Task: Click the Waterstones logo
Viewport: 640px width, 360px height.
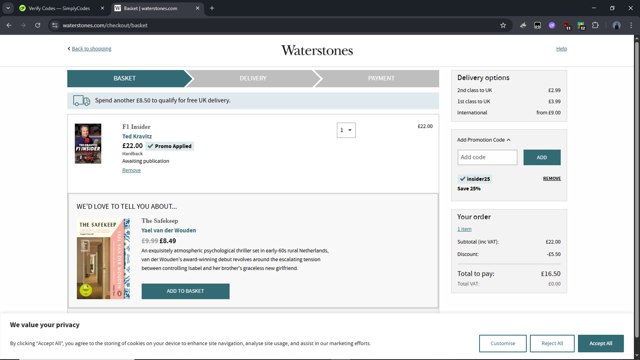Action: click(317, 51)
